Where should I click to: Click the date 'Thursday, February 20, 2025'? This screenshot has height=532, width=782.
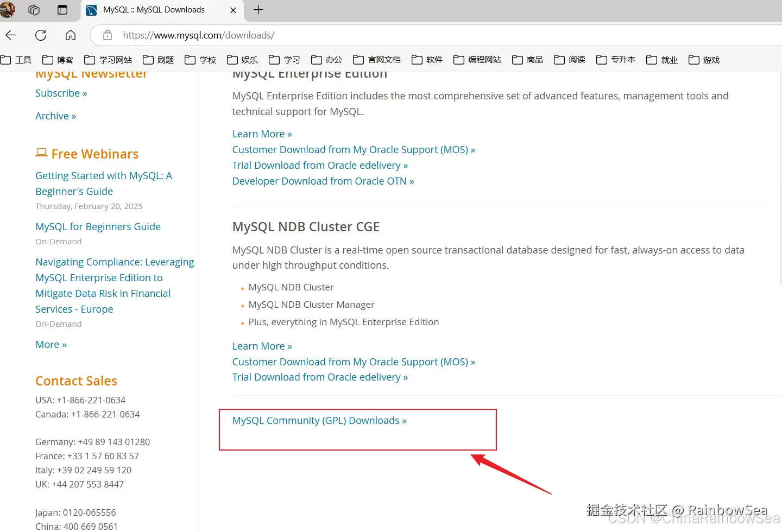coord(89,206)
